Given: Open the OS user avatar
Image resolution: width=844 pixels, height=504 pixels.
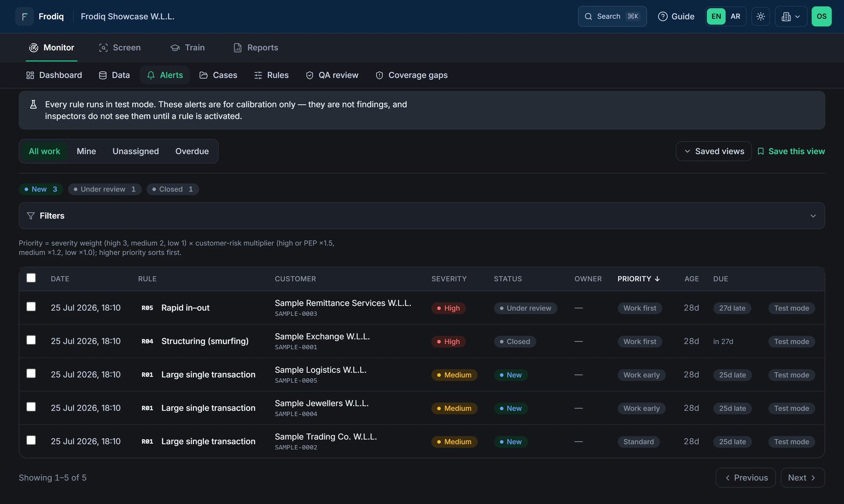Looking at the screenshot, I should 821,16.
